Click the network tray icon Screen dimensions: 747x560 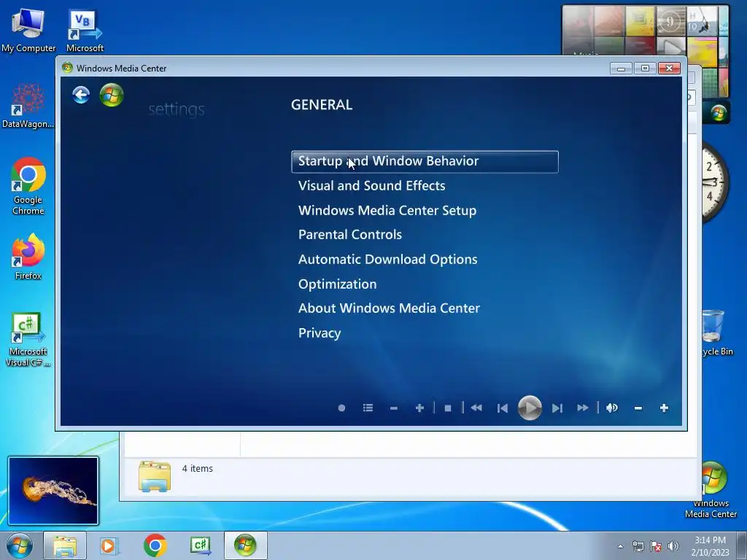[x=638, y=546]
